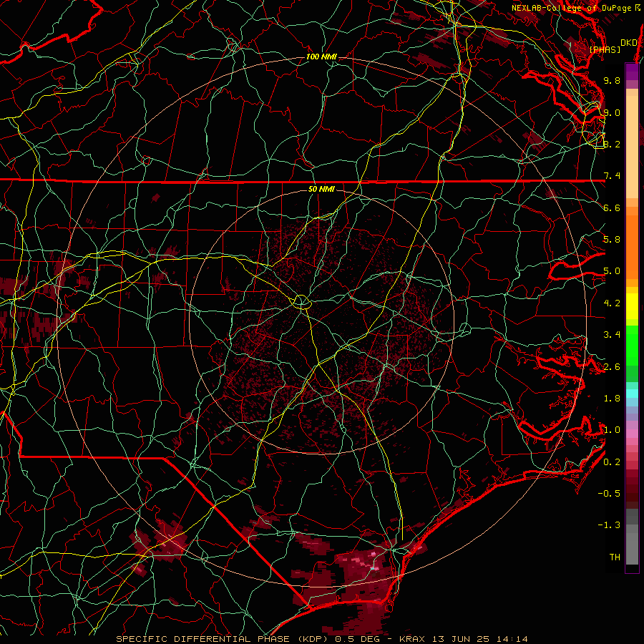644x644 pixels.
Task: Click the "TH" threshold label on the legend
Action: click(615, 557)
